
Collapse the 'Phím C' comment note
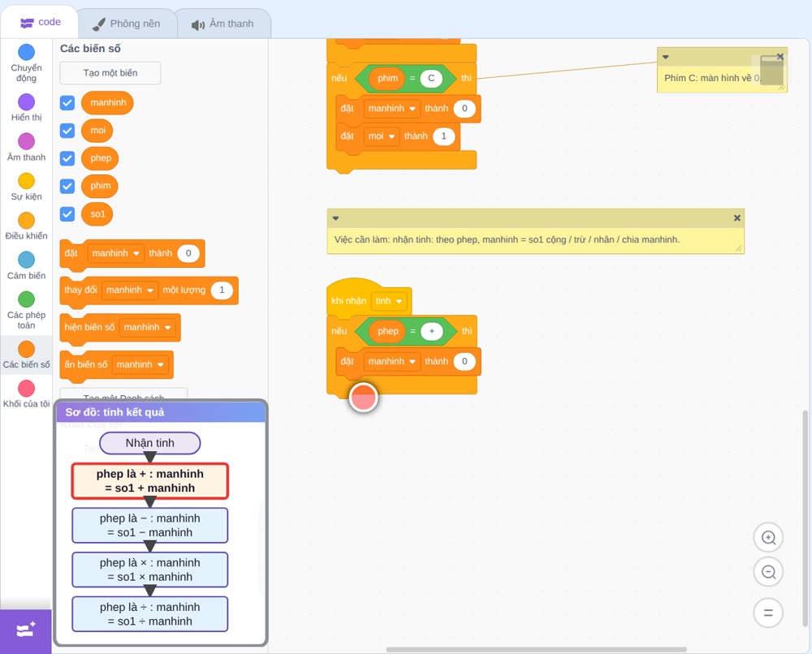pos(666,57)
